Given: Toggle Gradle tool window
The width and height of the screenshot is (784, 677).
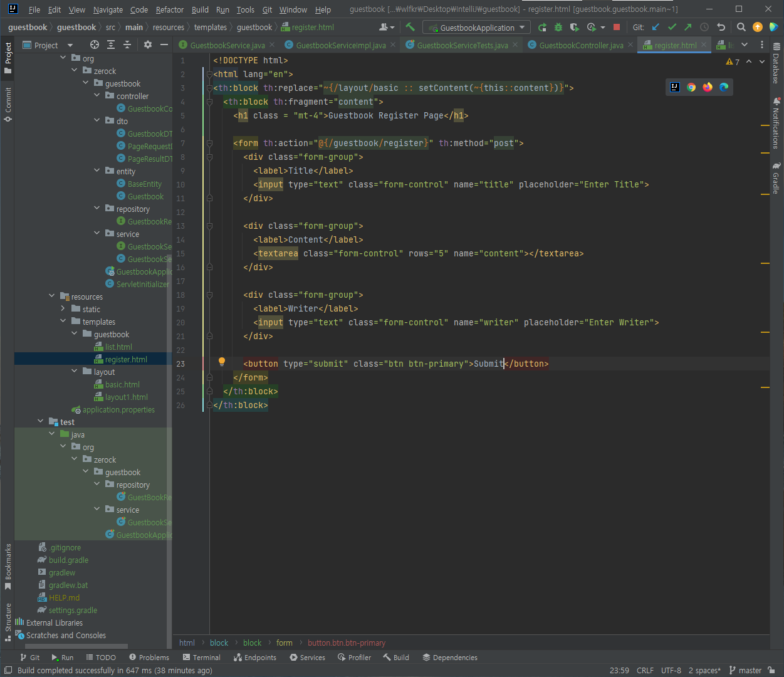Looking at the screenshot, I should click(776, 179).
